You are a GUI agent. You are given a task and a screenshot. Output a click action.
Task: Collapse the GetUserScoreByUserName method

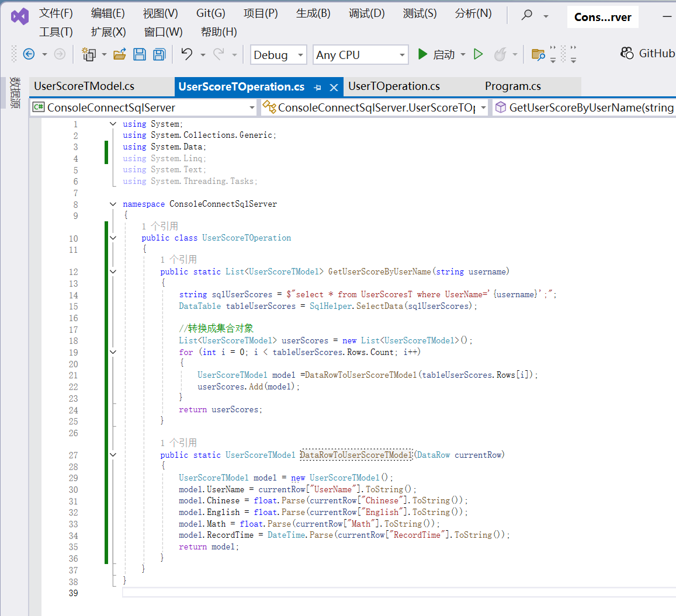pos(113,271)
